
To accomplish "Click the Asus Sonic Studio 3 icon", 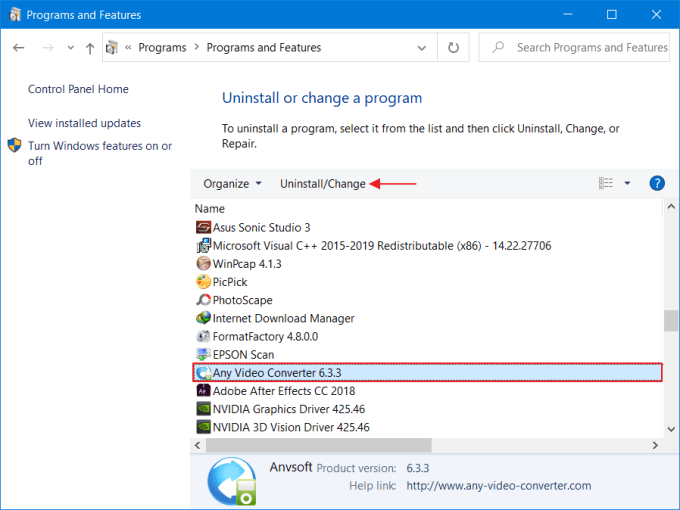I will pos(203,227).
